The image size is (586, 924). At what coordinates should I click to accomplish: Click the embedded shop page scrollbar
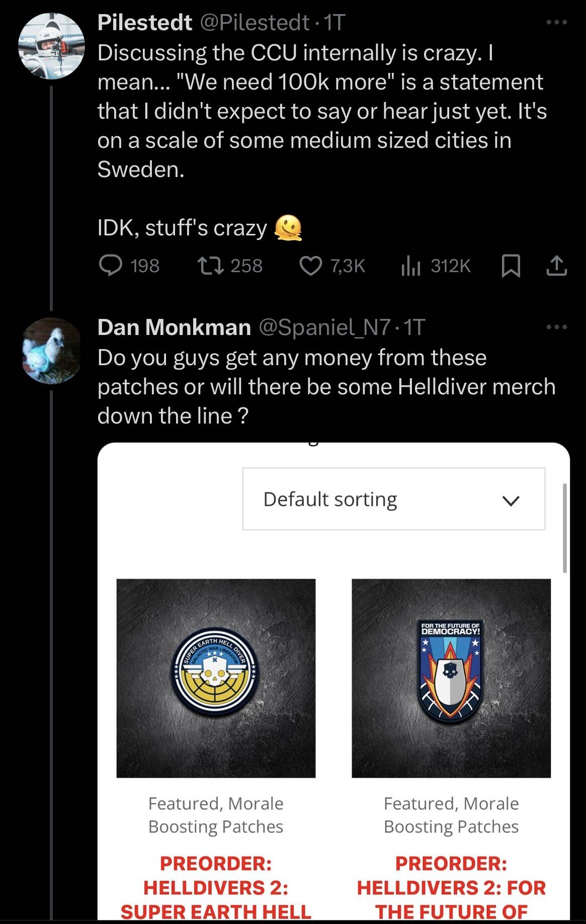click(x=564, y=528)
